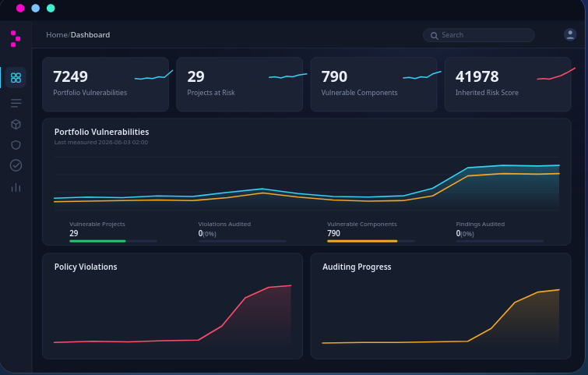The height and width of the screenshot is (375, 588).
Task: Click the teal window control dot
Action: [x=51, y=9]
